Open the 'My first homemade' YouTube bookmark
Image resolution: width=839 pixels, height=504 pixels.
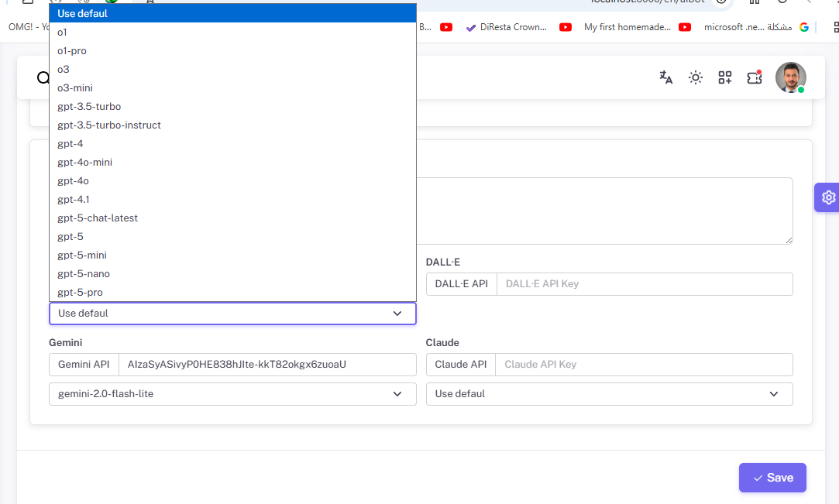[625, 27]
